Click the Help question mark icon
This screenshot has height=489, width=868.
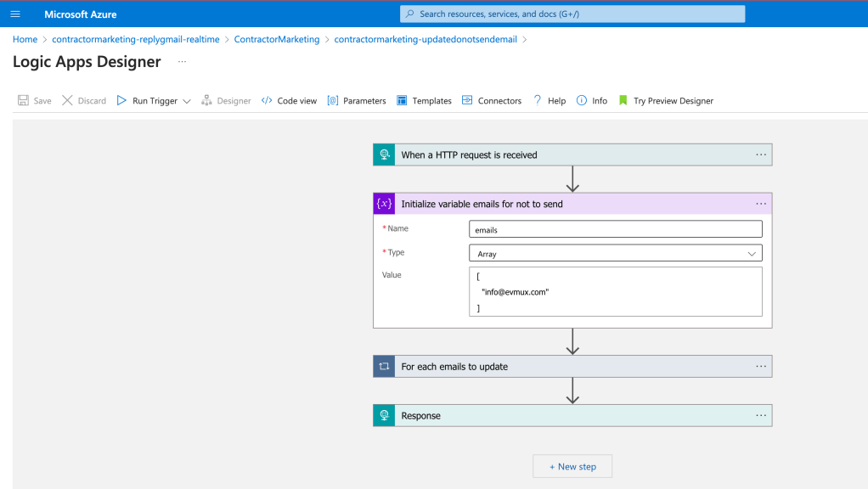538,100
